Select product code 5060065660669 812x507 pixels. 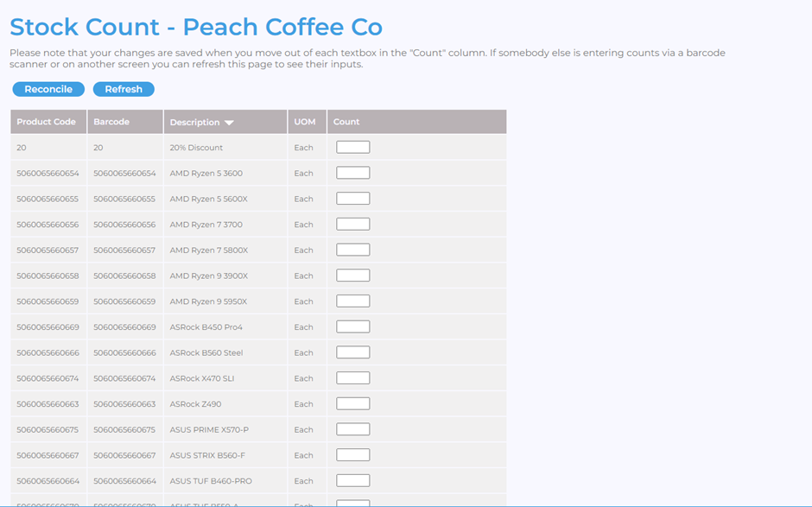[48, 326]
